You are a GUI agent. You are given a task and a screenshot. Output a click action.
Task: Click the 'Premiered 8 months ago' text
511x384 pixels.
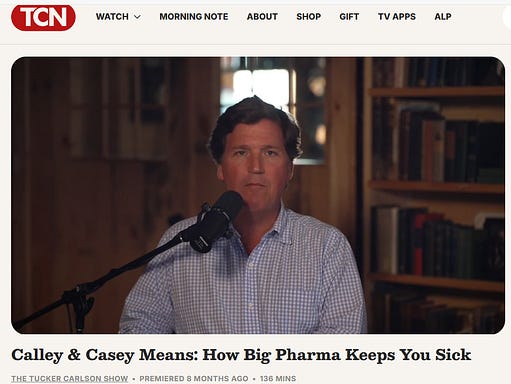194,379
